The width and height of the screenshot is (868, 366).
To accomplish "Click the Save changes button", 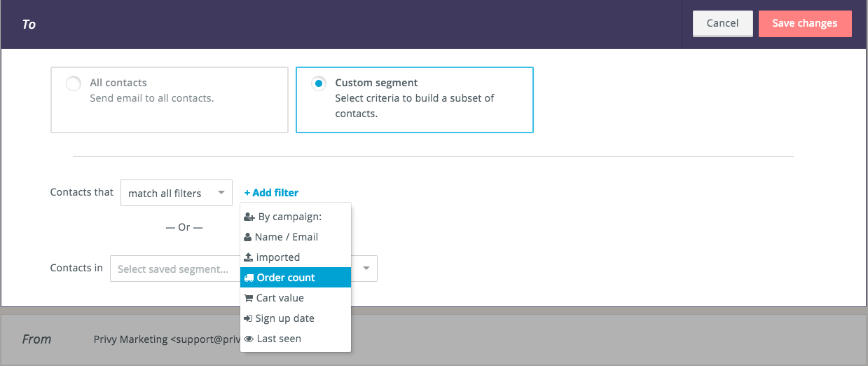I will (x=805, y=23).
